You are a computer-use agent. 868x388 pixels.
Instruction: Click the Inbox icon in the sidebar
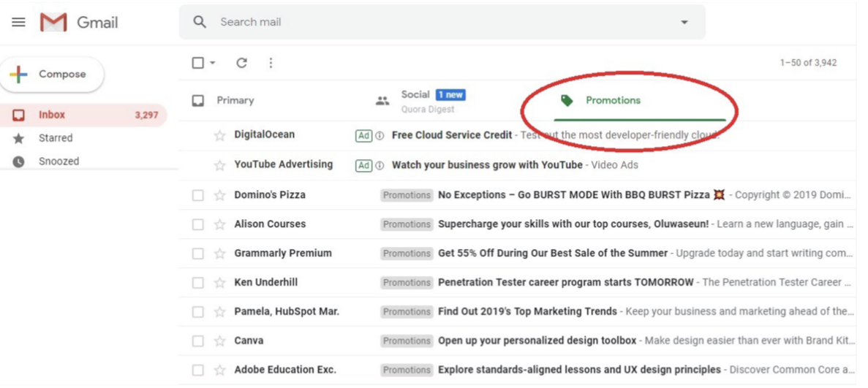[18, 115]
